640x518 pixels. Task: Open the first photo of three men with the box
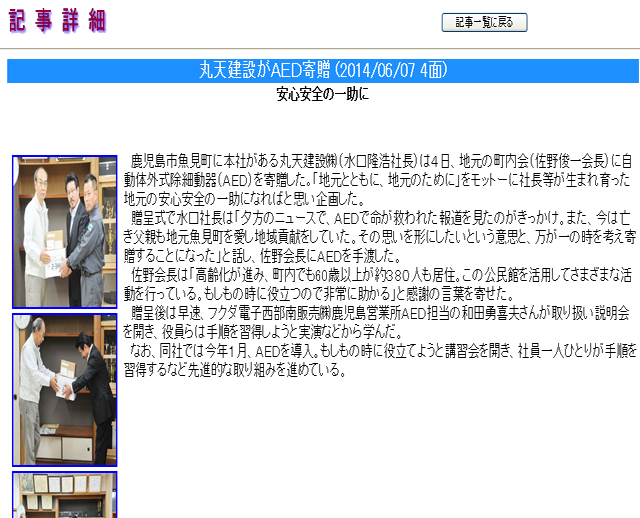[x=64, y=231]
